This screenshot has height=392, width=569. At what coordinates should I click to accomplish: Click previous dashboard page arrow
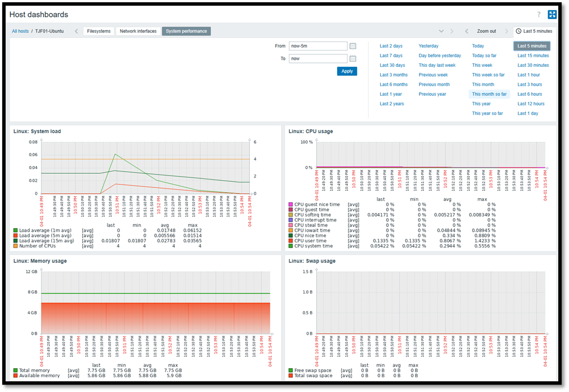[77, 31]
